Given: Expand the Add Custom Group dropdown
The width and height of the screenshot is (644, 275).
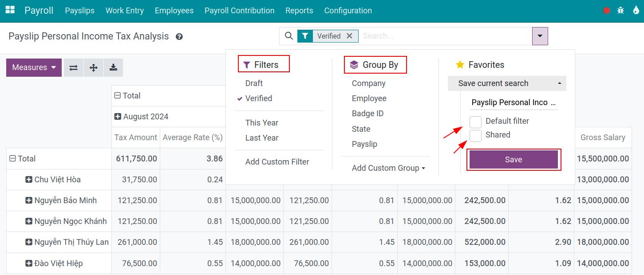Looking at the screenshot, I should click(x=388, y=168).
